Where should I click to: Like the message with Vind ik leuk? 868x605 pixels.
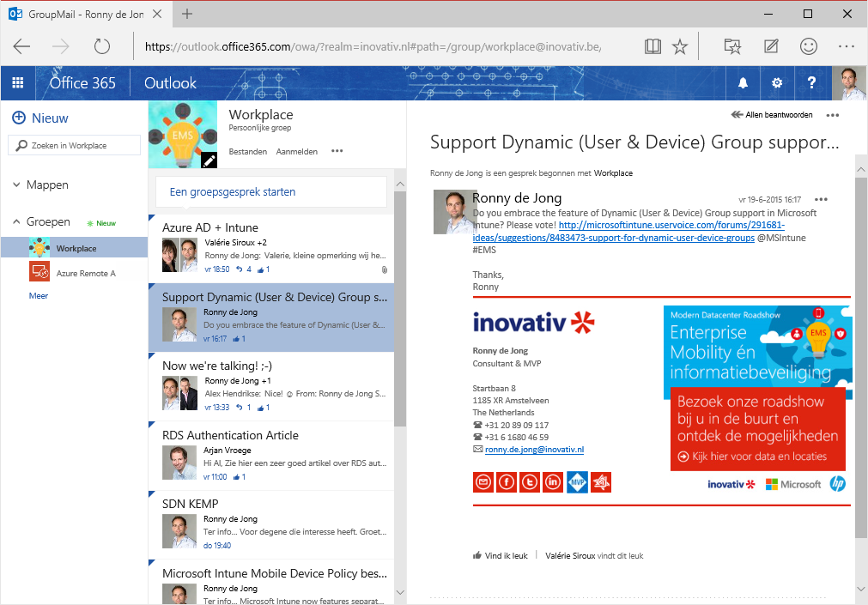click(504, 555)
